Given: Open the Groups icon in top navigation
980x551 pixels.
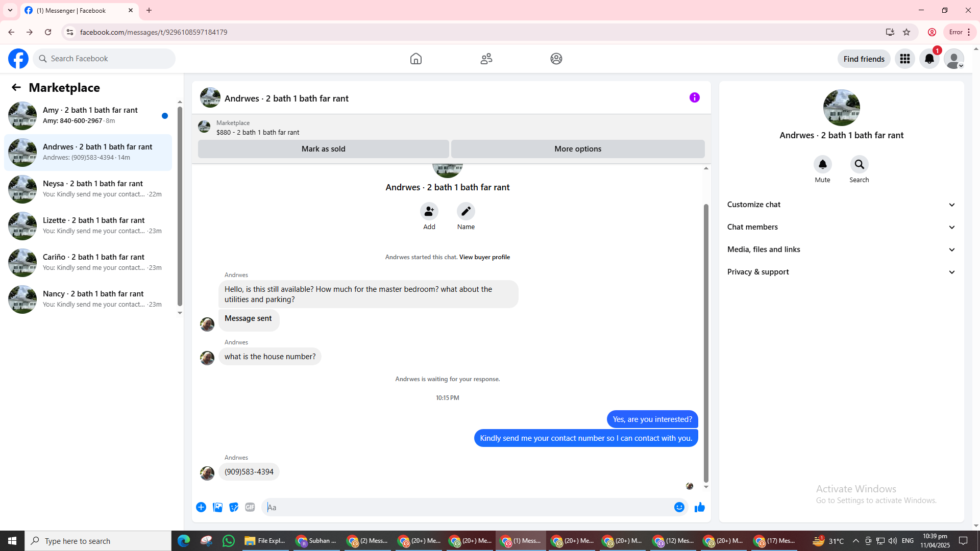Looking at the screenshot, I should pyautogui.click(x=556, y=59).
